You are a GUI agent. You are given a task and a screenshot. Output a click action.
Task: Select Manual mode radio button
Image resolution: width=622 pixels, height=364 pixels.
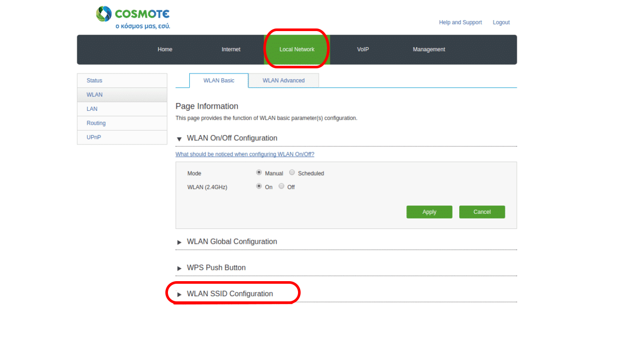(259, 172)
